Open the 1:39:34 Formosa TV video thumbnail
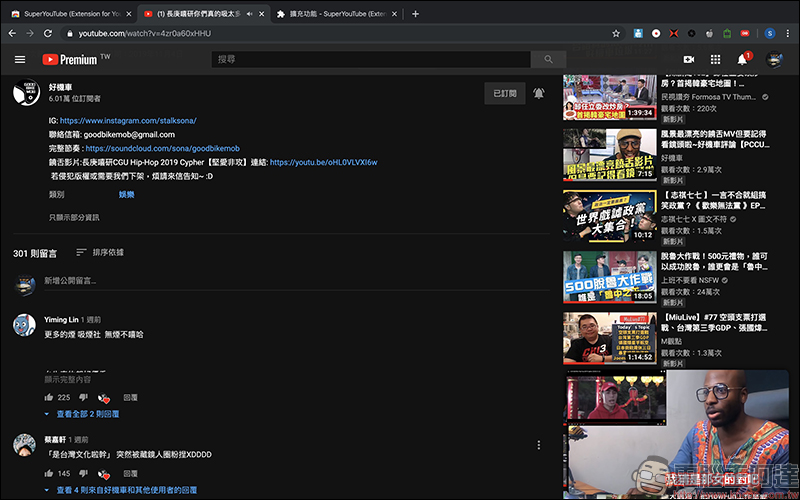This screenshot has height=500, width=800. pyautogui.click(x=610, y=97)
